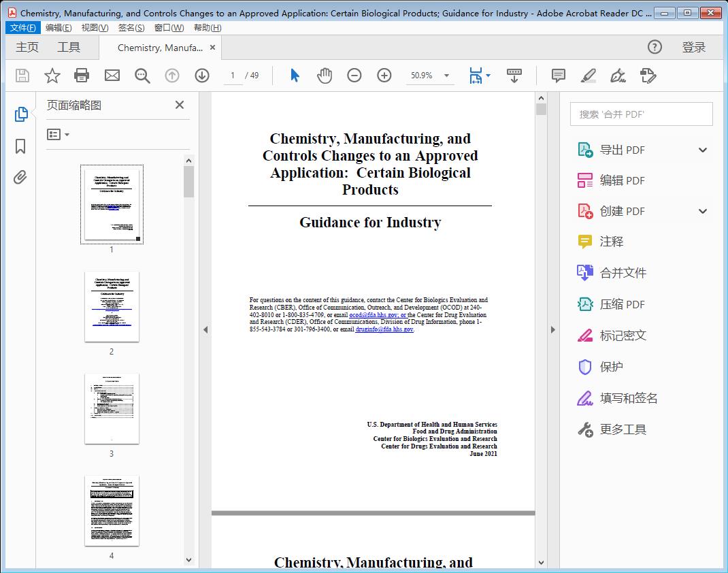The image size is (728, 573).
Task: Open the search magnifier icon
Action: [142, 76]
